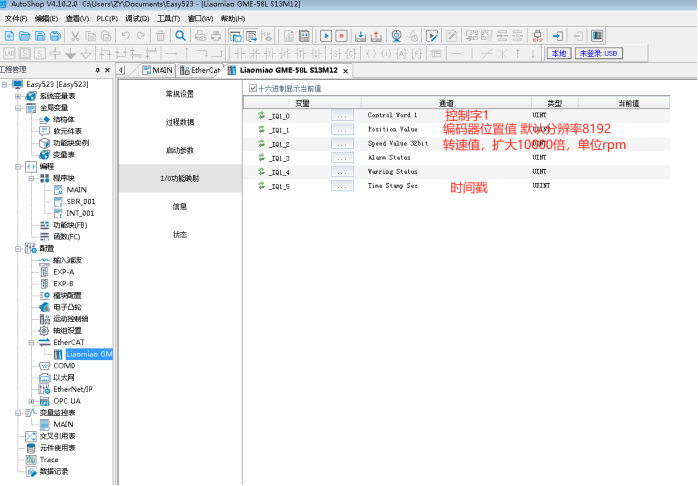
Task: Click the Redo arrow icon
Action: (141, 36)
